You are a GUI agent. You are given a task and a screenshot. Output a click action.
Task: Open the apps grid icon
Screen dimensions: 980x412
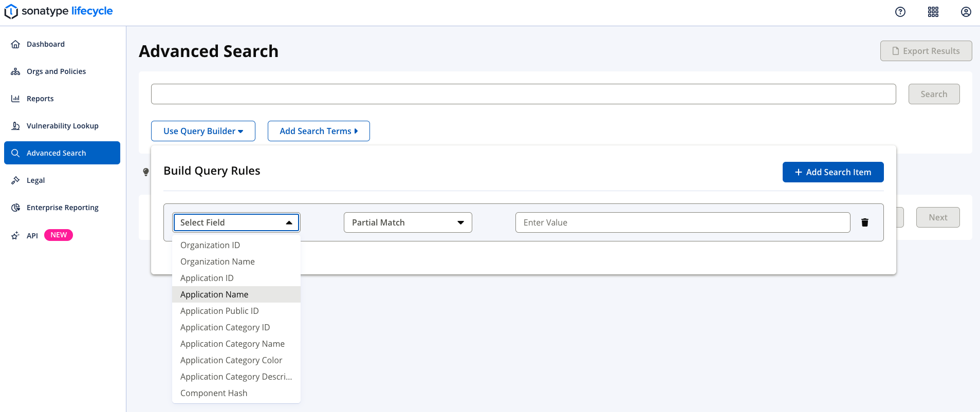pyautogui.click(x=933, y=12)
